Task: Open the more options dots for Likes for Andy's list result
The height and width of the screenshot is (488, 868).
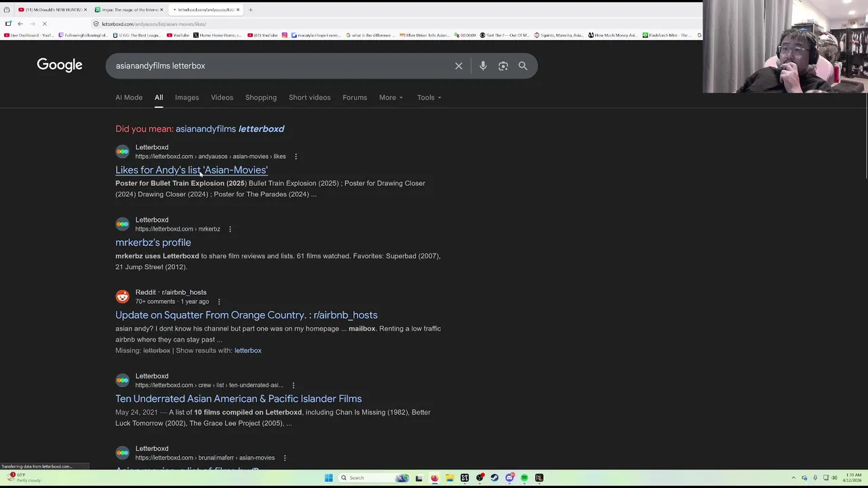Action: click(x=296, y=157)
